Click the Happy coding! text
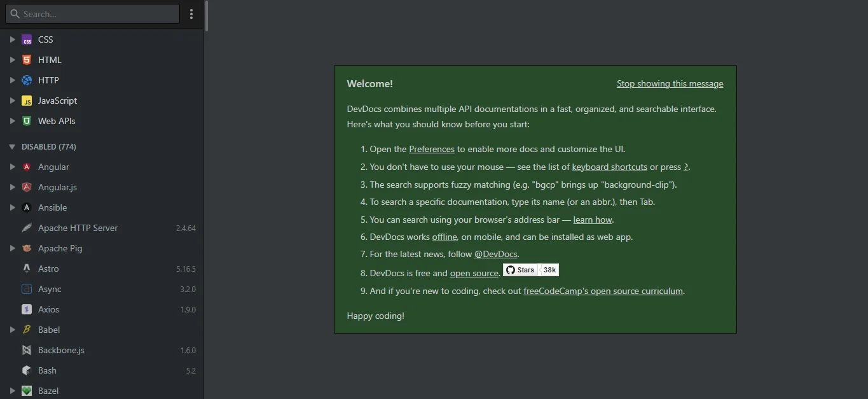 click(375, 315)
